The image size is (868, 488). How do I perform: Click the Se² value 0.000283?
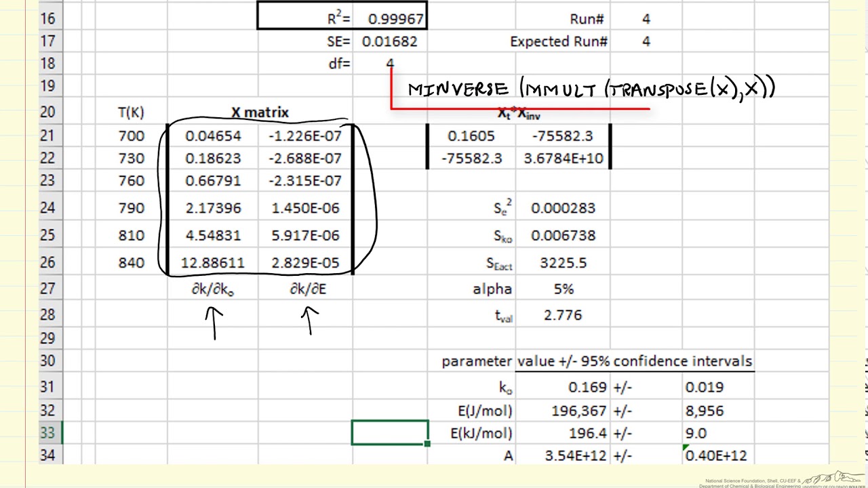(x=563, y=207)
